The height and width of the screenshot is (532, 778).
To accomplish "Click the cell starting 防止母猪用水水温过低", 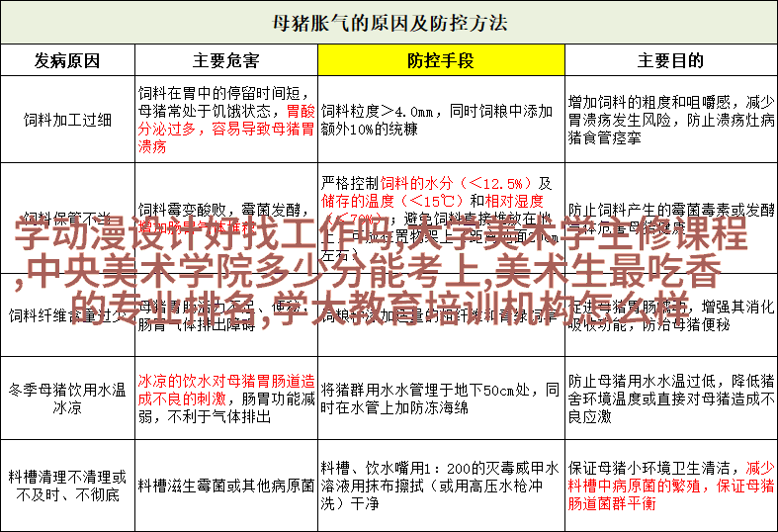I will [x=671, y=398].
